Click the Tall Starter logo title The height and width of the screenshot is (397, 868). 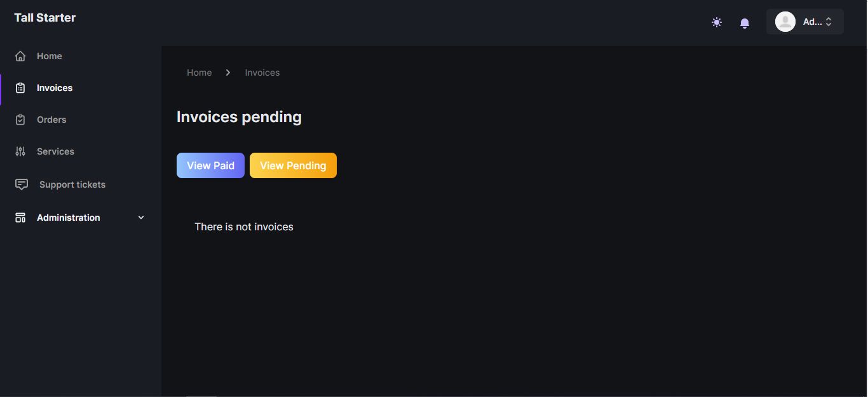[x=45, y=18]
